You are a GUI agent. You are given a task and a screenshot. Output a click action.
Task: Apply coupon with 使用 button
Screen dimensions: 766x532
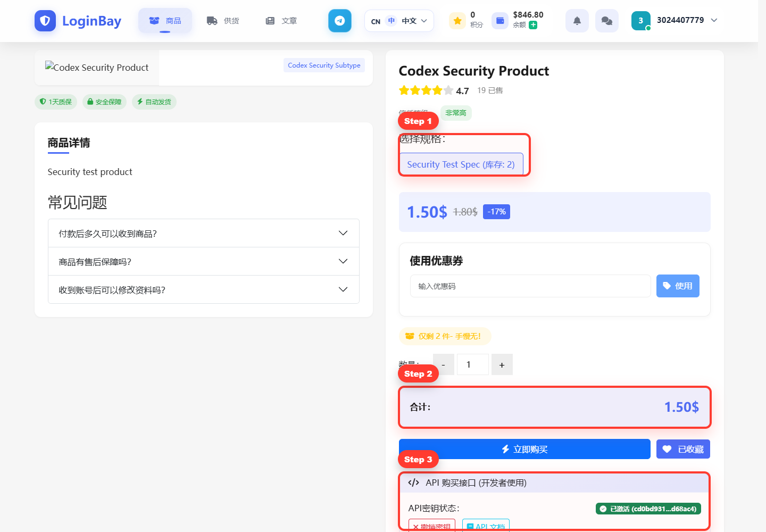point(678,286)
